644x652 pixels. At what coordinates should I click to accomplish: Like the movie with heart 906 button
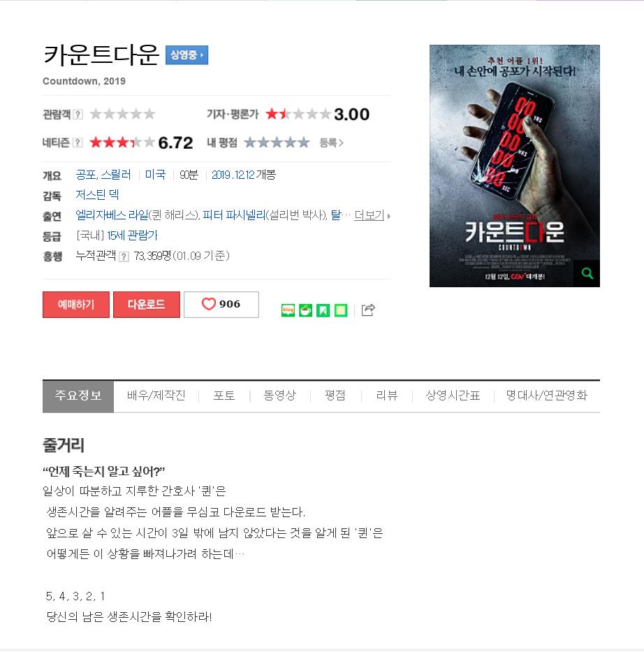(x=221, y=305)
